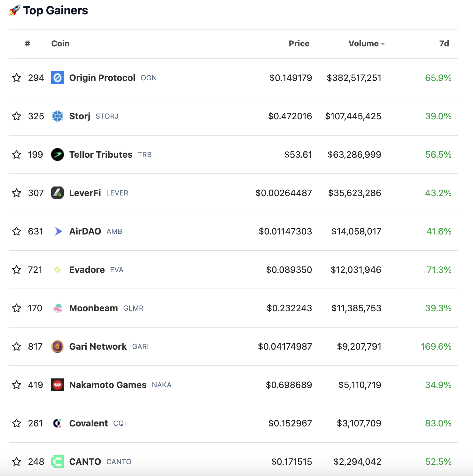Click the LeverFi logo icon

coord(58,193)
